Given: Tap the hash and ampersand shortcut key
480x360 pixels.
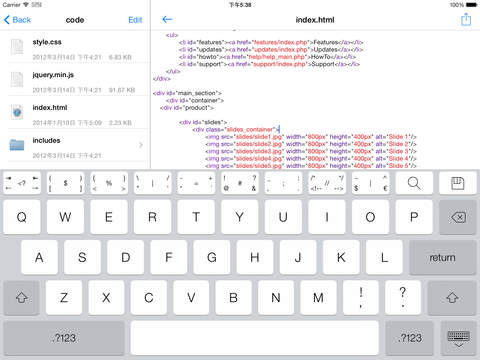Looking at the screenshot, I should point(240,183).
